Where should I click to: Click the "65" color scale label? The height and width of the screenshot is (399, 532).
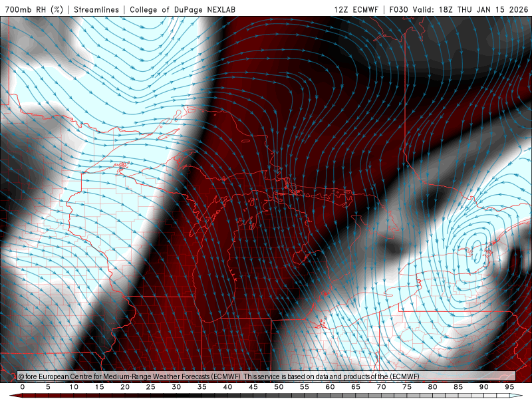click(356, 387)
